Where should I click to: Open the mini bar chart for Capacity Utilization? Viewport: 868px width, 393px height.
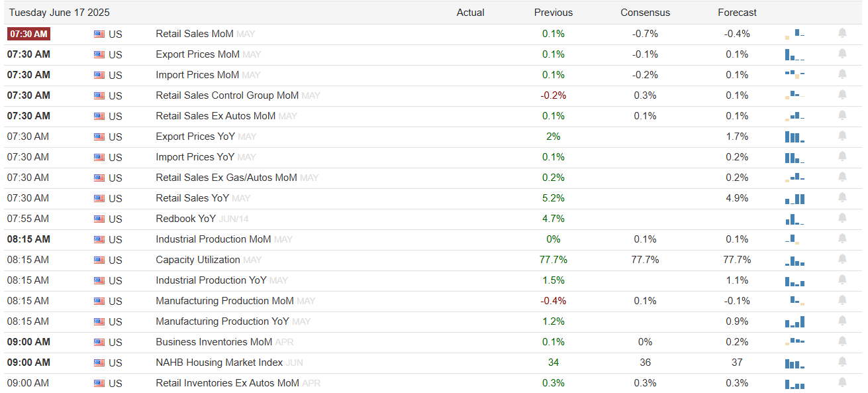[795, 260]
